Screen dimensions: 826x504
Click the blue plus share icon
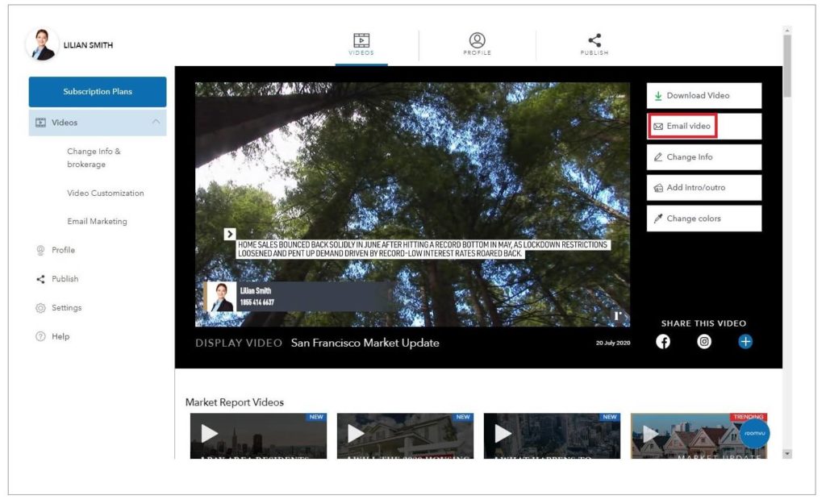coord(745,342)
